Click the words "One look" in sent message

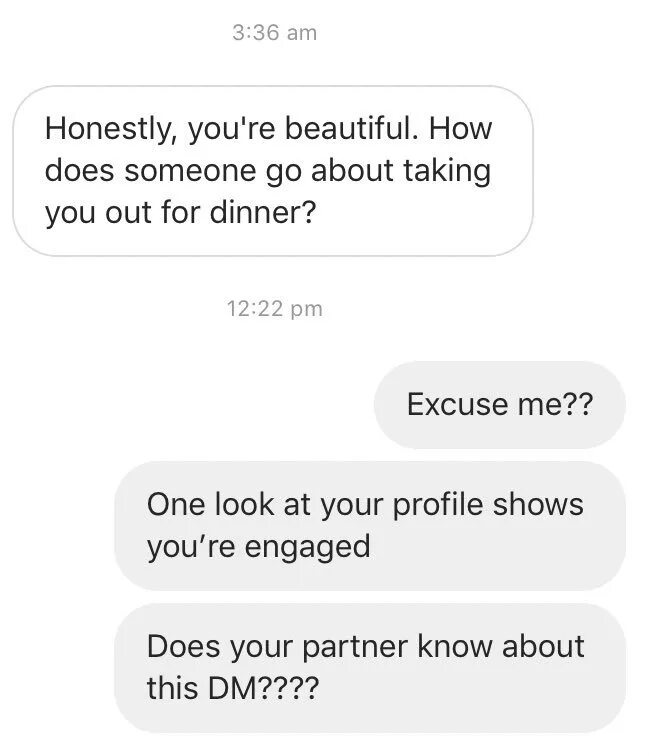[x=211, y=504]
